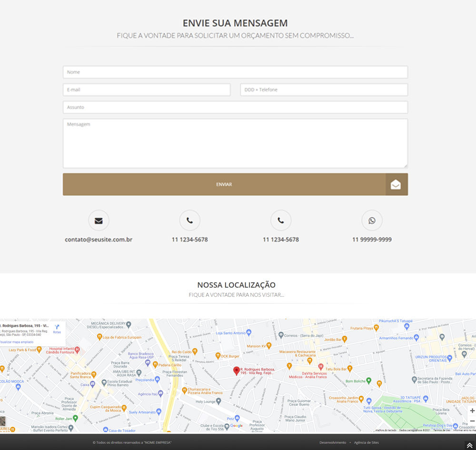Open the Visualizar mapa ampliado link
Viewport: 476px width, 450px height.
(17, 342)
